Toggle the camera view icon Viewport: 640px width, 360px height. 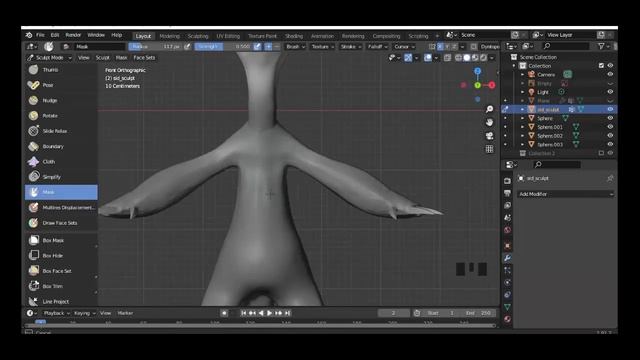click(x=489, y=136)
